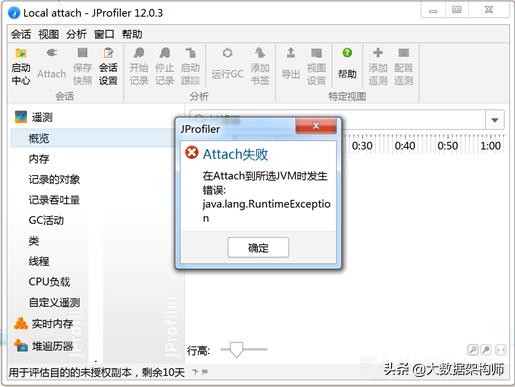
Task: Select 线程 threads in sidebar
Action: [x=39, y=261]
